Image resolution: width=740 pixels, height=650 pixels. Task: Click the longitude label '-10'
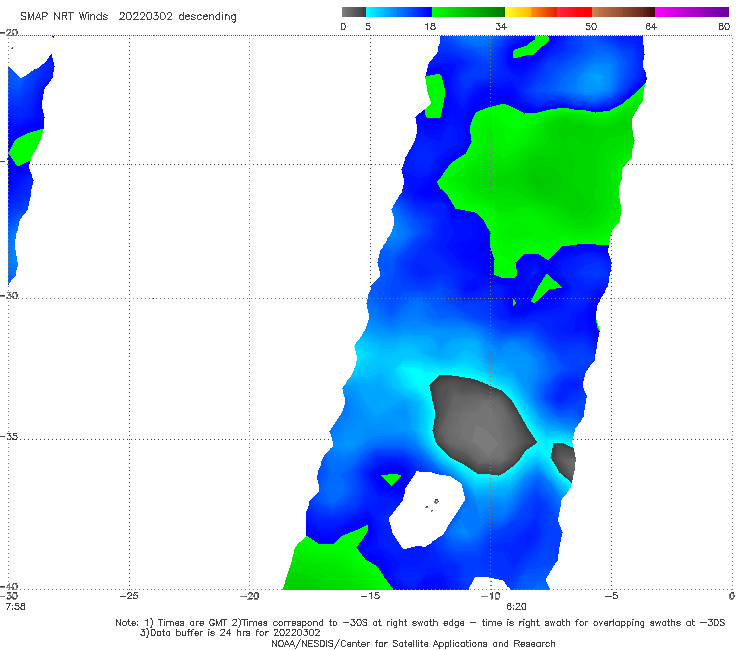tap(490, 596)
